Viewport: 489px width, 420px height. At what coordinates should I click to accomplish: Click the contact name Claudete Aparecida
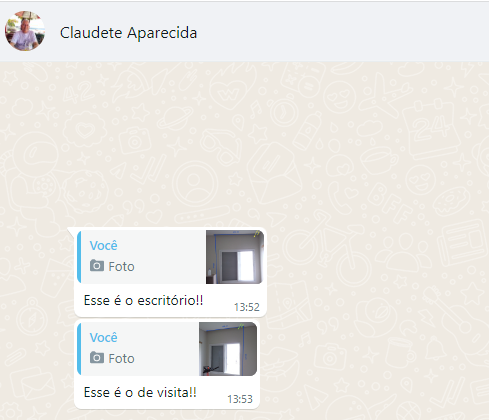point(128,33)
